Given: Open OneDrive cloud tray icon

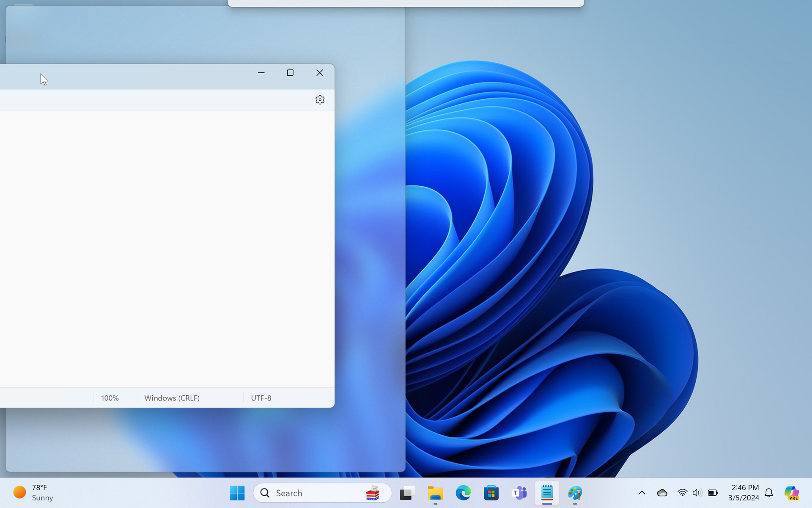Looking at the screenshot, I should [x=662, y=493].
